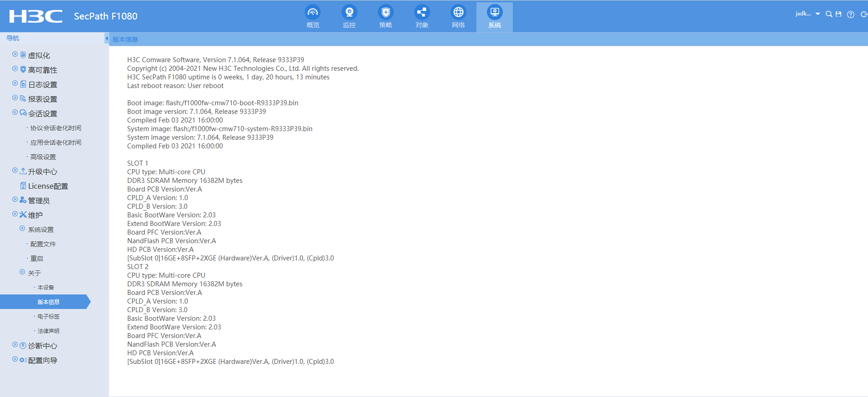The image size is (868, 397).
Task: Expand the 报表设置 tree node arrow
Action: click(15, 98)
